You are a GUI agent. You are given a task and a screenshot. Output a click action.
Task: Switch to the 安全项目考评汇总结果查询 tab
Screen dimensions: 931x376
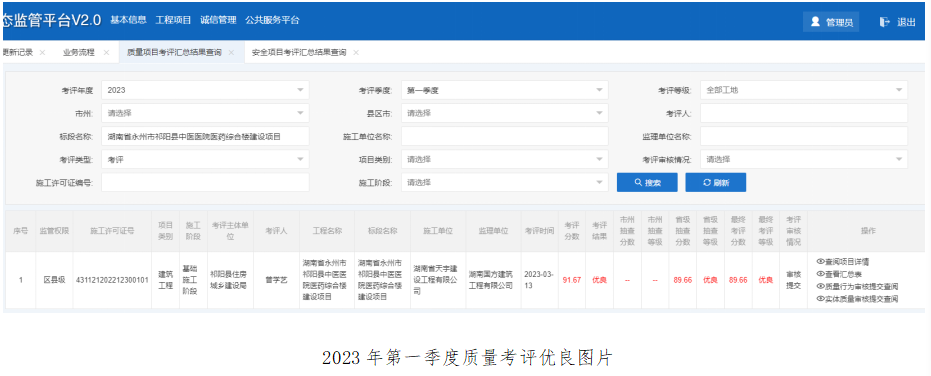(x=299, y=52)
